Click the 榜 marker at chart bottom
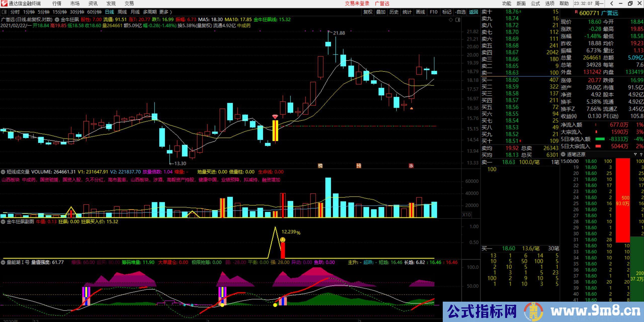644x322 pixels. click(320, 166)
